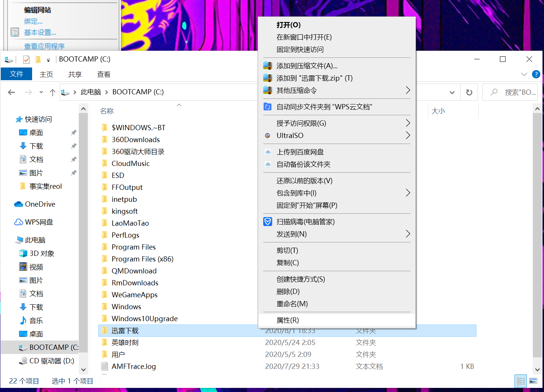The height and width of the screenshot is (392, 544).
Task: Switch to details view icon in status bar
Action: 521,381
